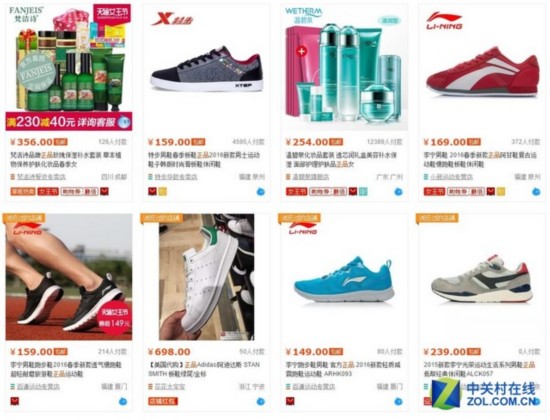Click shop icon beside Fanjeis store name

[x=13, y=177]
